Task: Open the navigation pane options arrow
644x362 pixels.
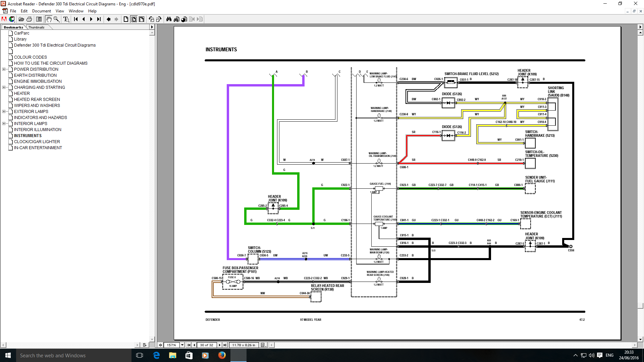Action: (152, 27)
